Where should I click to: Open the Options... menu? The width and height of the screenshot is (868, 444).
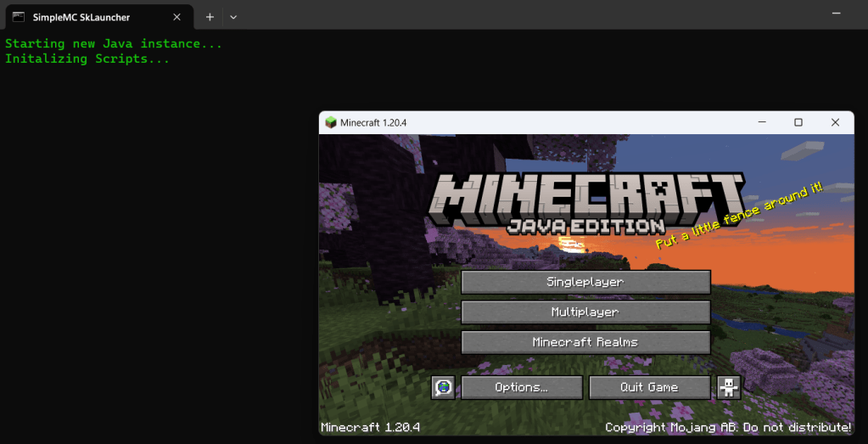coord(522,387)
